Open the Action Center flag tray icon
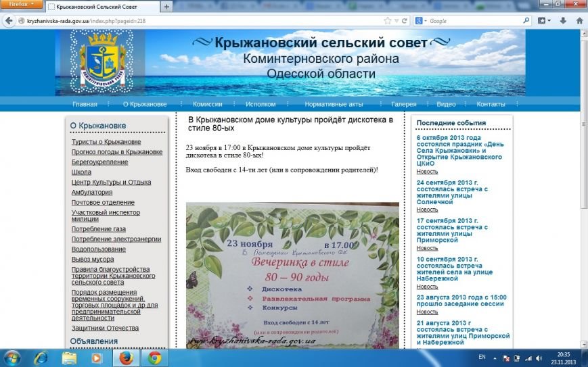The image size is (588, 367). pos(505,358)
